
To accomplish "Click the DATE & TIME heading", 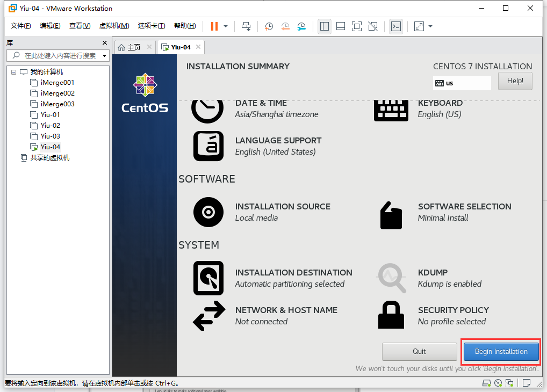I will point(261,103).
